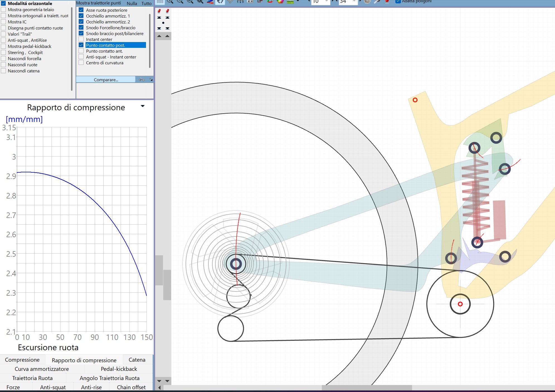
Task: Uncheck Asse ruota posteriore
Action: pyautogui.click(x=81, y=10)
